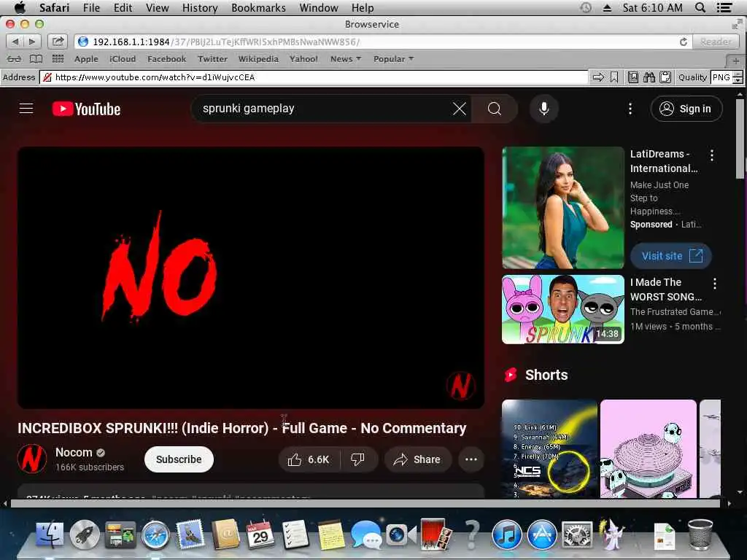Subscribe to the Nocom channel
This screenshot has width=747, height=560.
point(179,459)
